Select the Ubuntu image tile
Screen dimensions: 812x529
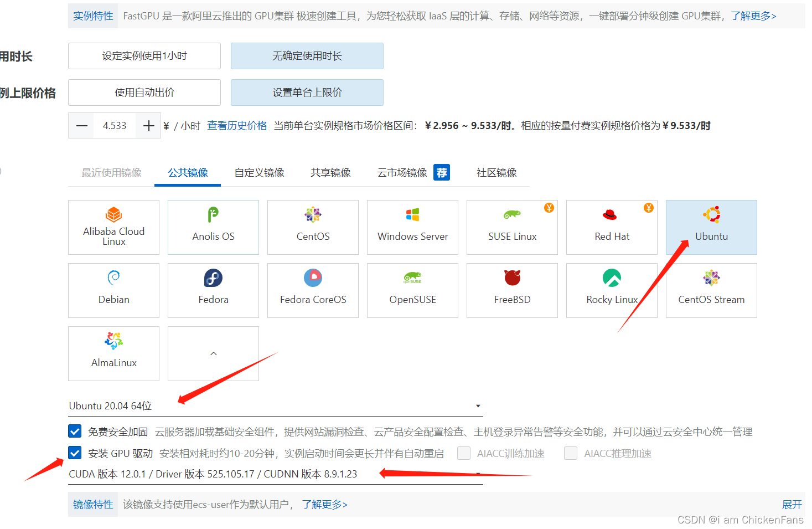tap(711, 227)
